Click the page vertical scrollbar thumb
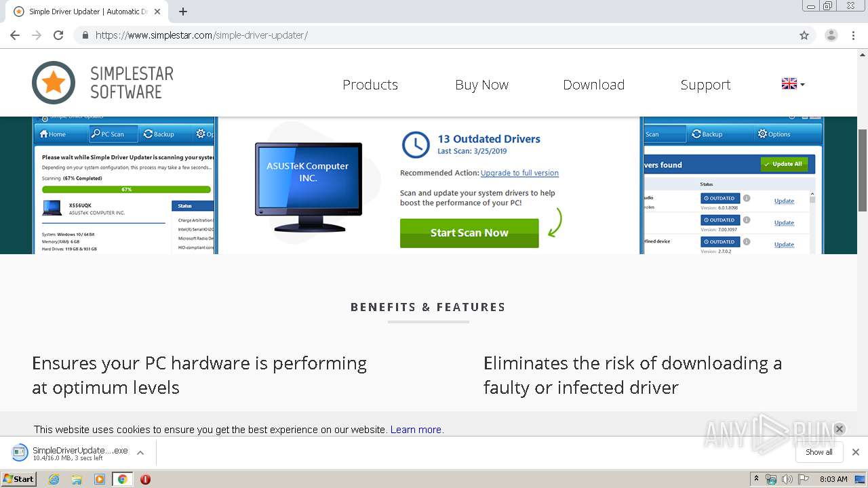This screenshot has height=488, width=868. [863, 171]
